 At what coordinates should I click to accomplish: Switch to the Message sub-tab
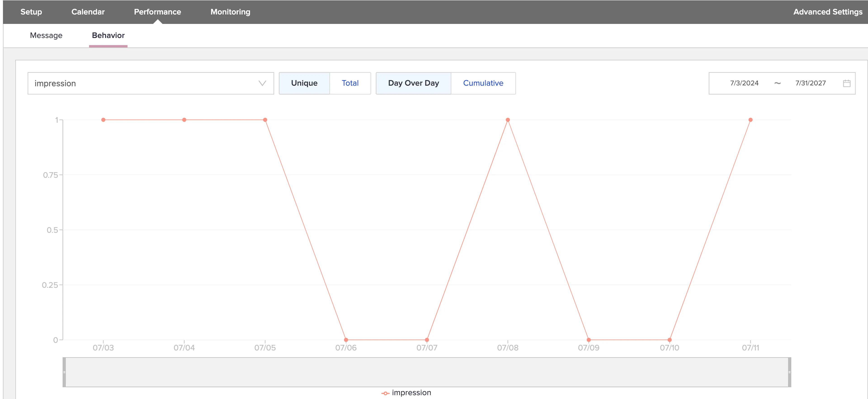(x=46, y=35)
